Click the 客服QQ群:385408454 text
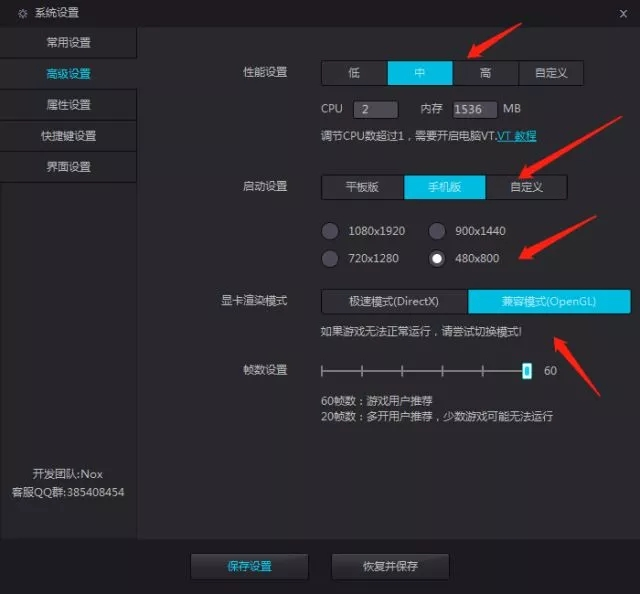Viewport: 640px width, 594px height. (x=68, y=492)
